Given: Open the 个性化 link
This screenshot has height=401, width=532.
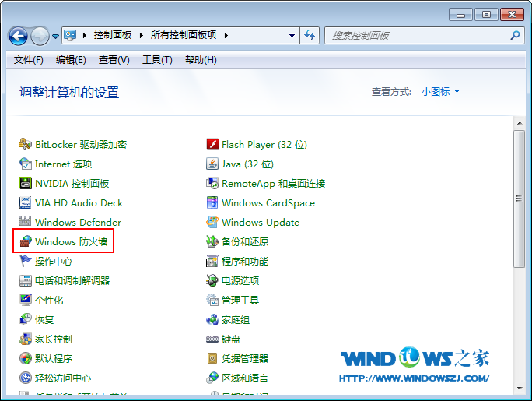Looking at the screenshot, I should 49,300.
